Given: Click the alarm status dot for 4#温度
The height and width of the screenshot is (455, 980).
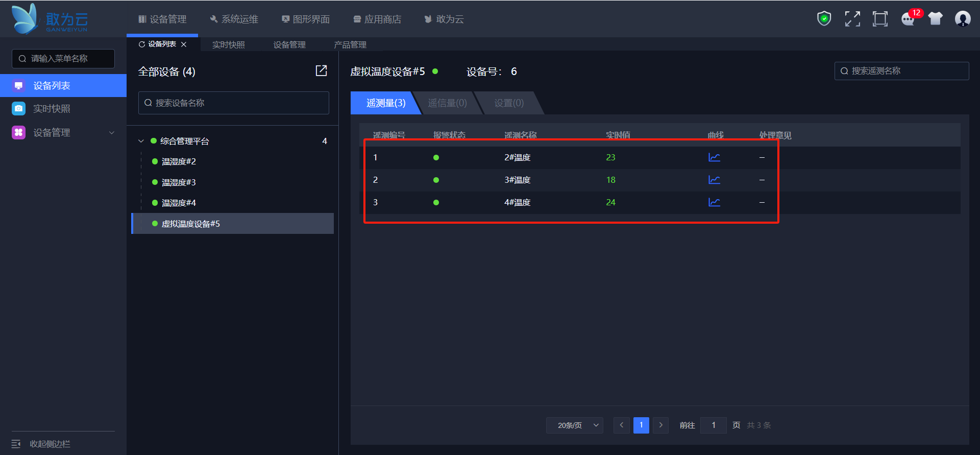Looking at the screenshot, I should click(x=436, y=202).
